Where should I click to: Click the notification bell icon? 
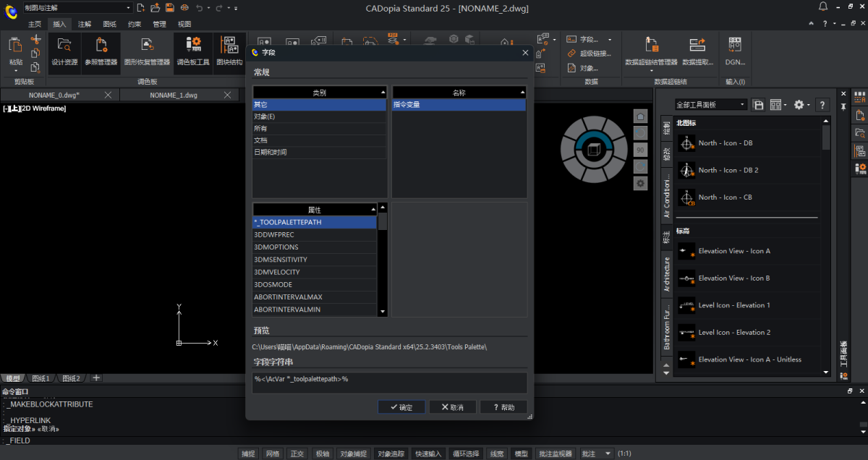point(823,7)
